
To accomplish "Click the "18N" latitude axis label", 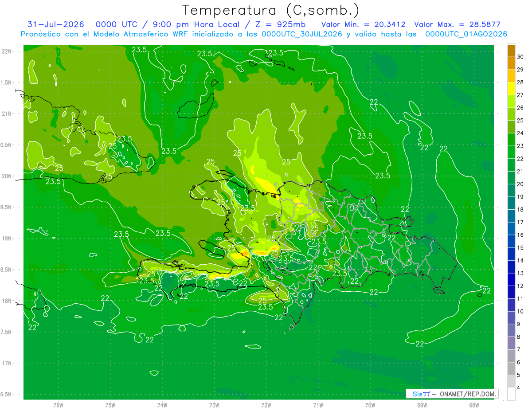I will 8,301.
